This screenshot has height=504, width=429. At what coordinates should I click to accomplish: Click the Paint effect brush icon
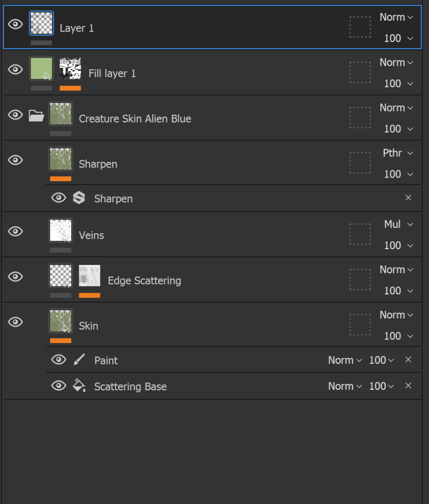[79, 360]
